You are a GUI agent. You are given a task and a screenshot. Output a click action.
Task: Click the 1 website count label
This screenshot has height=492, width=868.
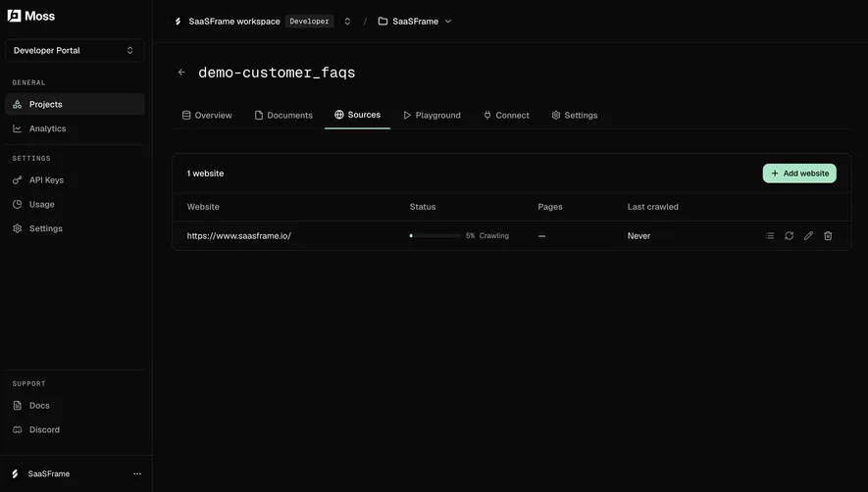click(205, 173)
